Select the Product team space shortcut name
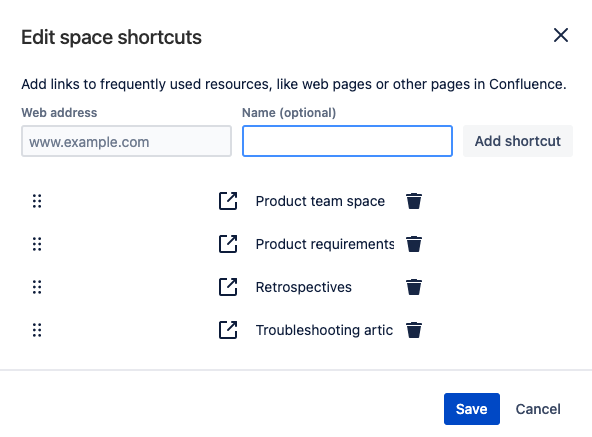The height and width of the screenshot is (437, 592). click(320, 201)
